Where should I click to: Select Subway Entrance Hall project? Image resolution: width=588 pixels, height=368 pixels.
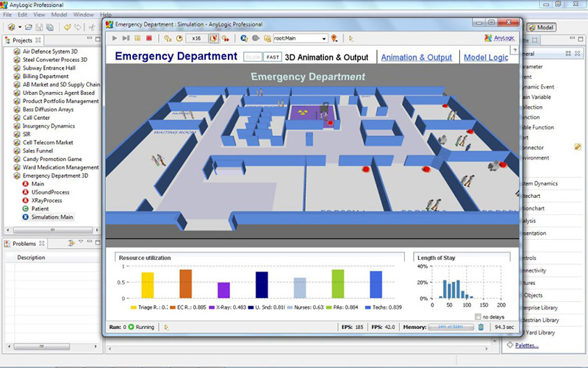tap(49, 68)
